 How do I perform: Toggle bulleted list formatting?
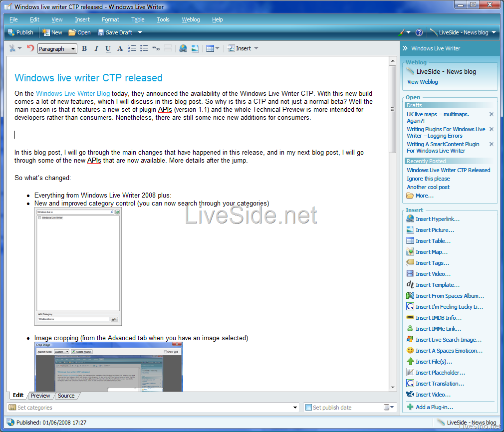(x=144, y=48)
